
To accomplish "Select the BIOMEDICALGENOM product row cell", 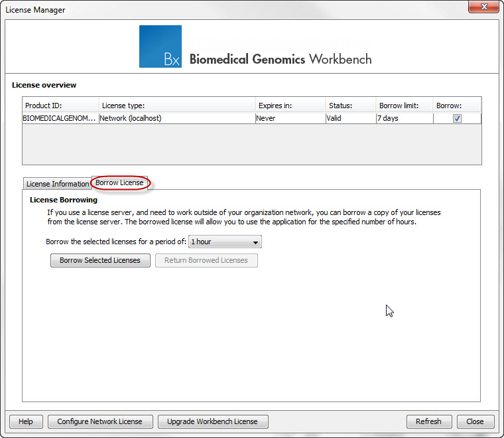I will [60, 119].
